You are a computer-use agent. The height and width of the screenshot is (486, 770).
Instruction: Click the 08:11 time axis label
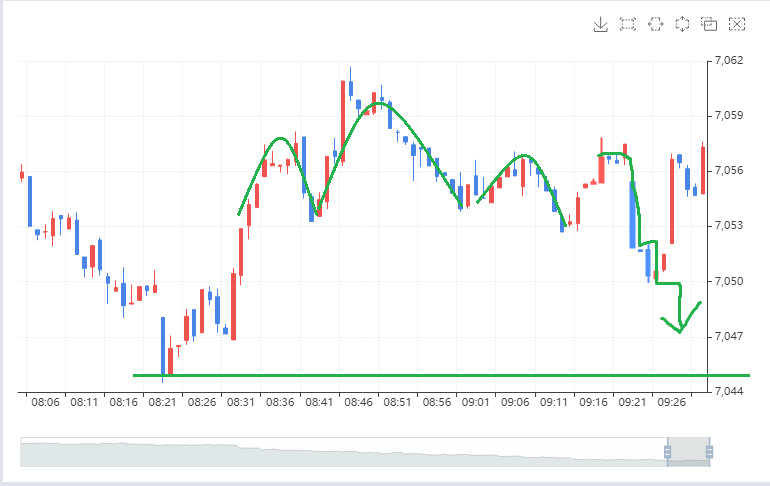(84, 403)
